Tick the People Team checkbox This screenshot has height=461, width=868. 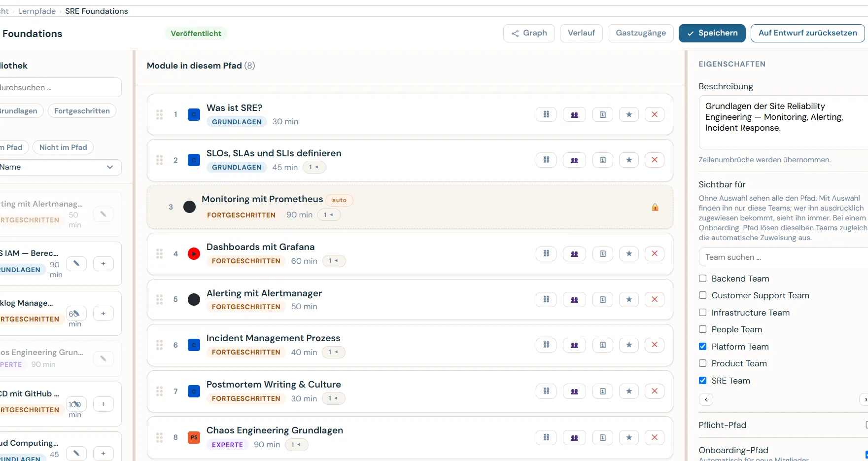point(702,329)
